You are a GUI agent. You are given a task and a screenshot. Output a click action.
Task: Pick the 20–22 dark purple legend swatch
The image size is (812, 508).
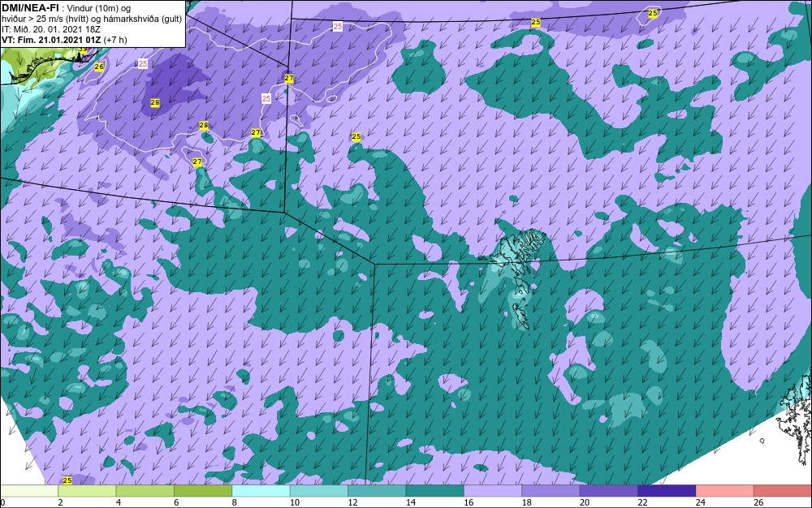609,491
